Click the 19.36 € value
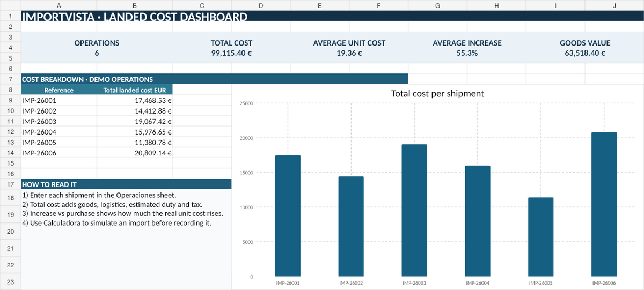Image resolution: width=644 pixels, height=290 pixels. (x=349, y=53)
